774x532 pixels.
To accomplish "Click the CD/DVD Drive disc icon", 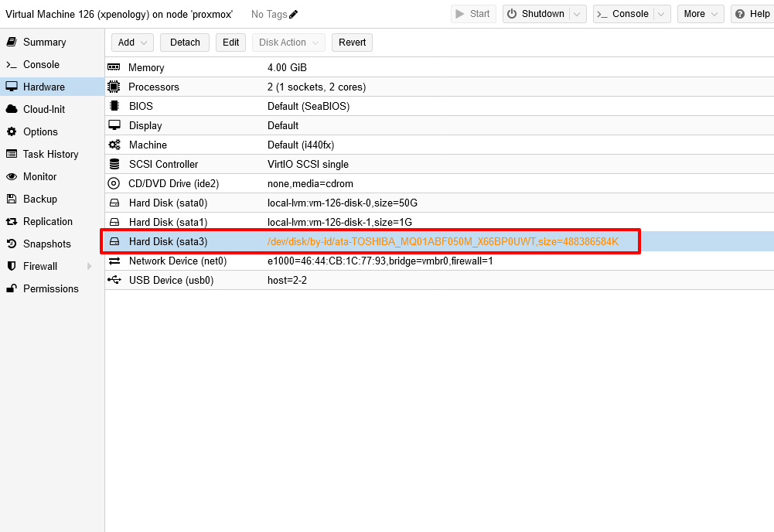I will (x=114, y=184).
